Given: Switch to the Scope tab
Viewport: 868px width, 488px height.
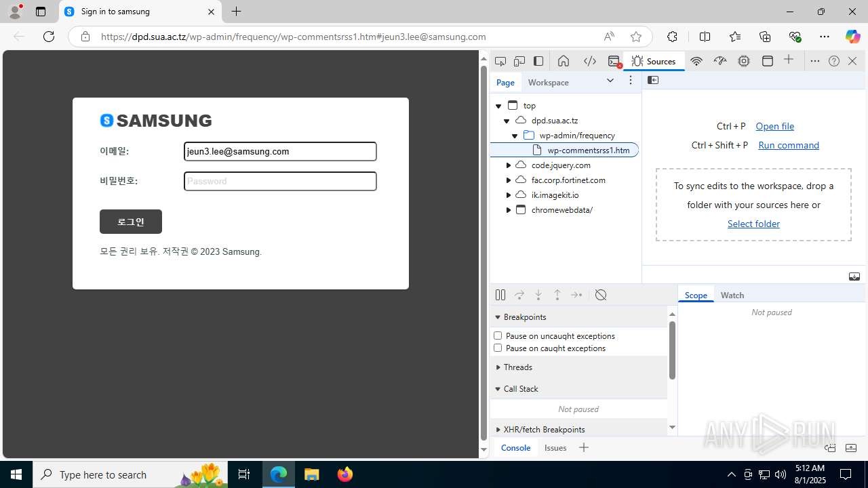Looking at the screenshot, I should [696, 295].
